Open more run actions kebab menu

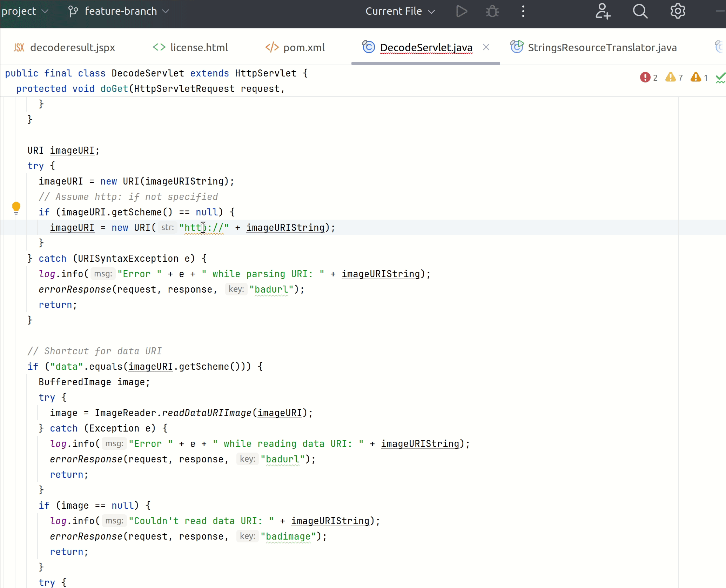click(x=523, y=11)
